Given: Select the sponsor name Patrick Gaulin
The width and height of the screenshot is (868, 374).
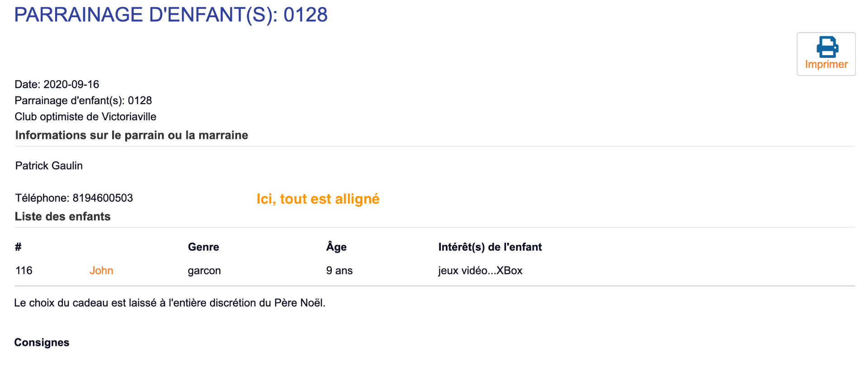Looking at the screenshot, I should 49,166.
